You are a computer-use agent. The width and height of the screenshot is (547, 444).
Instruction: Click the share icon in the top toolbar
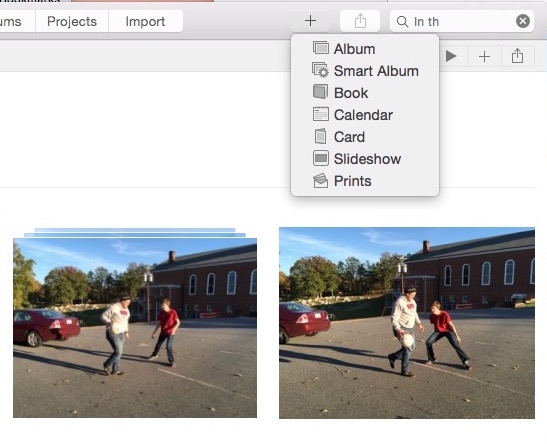360,21
